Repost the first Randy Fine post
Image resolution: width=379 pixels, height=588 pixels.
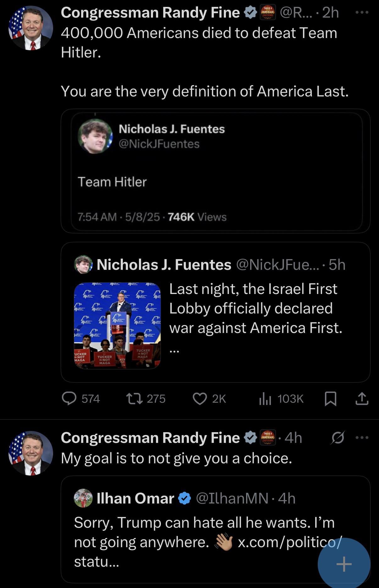pos(135,399)
